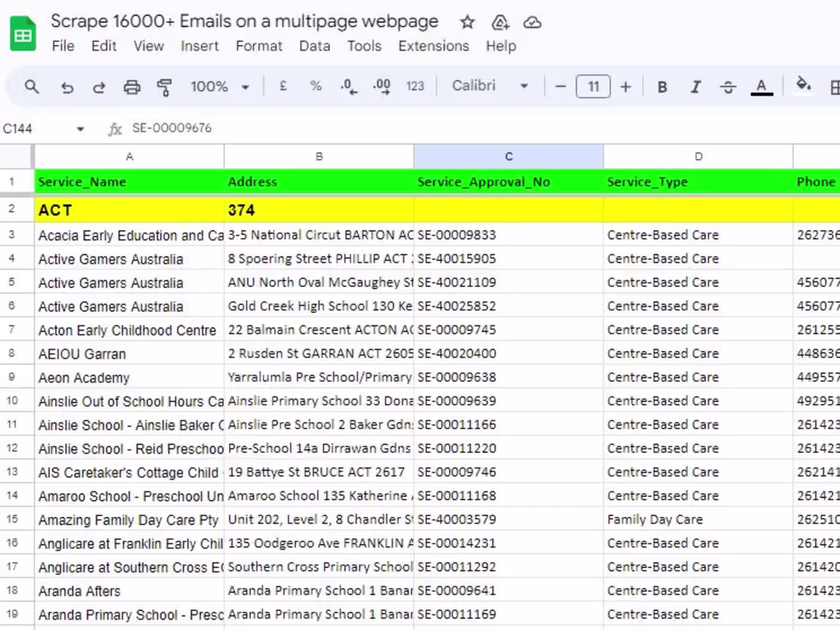Image resolution: width=840 pixels, height=630 pixels.
Task: Select cell SE-40020400
Action: click(x=509, y=354)
